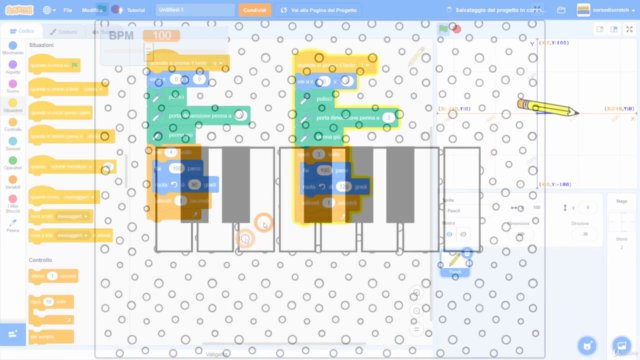
Task: Select the Sensori block category
Action: click(13, 144)
